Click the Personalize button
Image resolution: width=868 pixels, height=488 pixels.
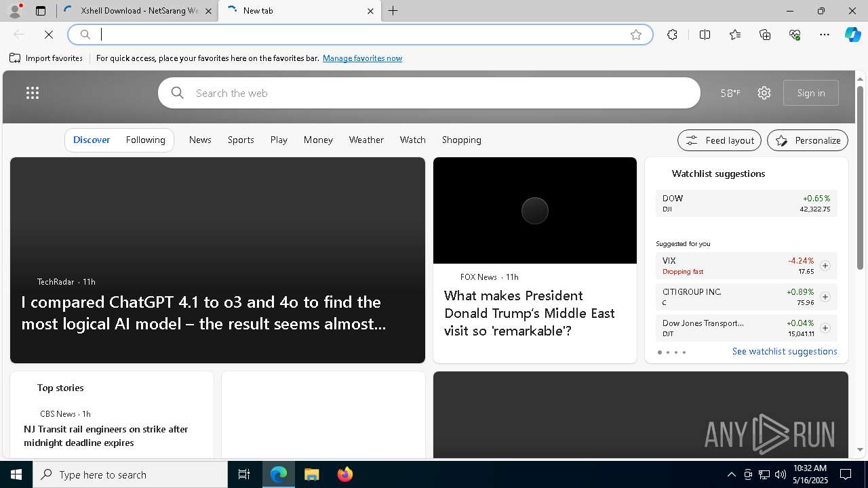pos(808,140)
